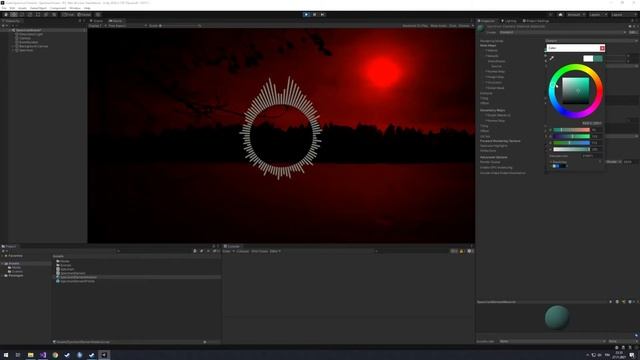
Task: Switch to the Lighting tab
Action: 509,21
